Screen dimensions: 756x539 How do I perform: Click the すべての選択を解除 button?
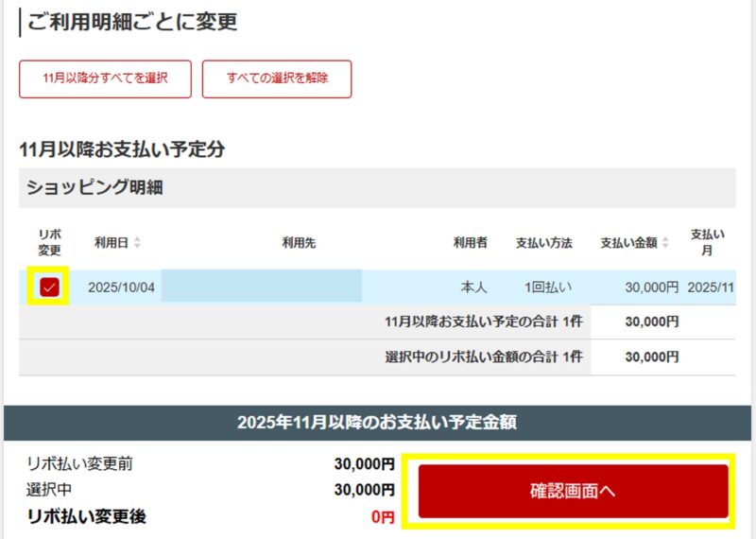pyautogui.click(x=277, y=78)
